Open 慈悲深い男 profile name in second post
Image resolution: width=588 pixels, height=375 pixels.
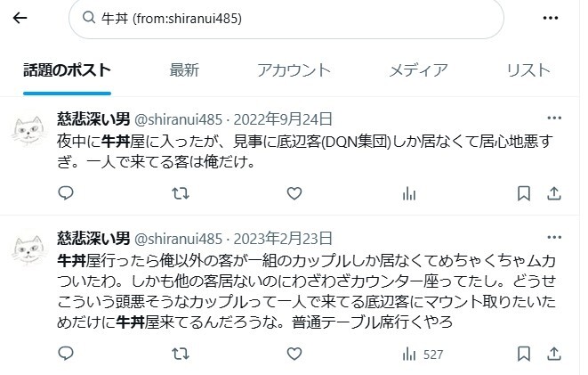point(93,239)
